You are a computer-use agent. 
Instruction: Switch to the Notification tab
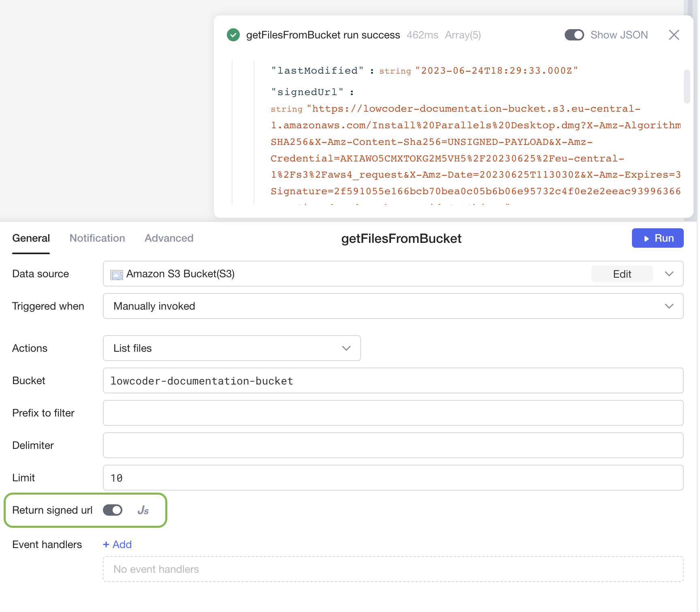[97, 238]
